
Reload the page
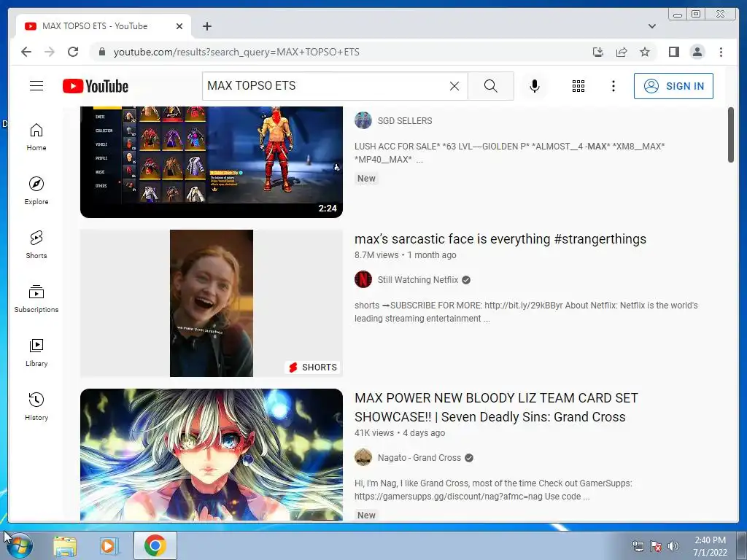[x=73, y=52]
